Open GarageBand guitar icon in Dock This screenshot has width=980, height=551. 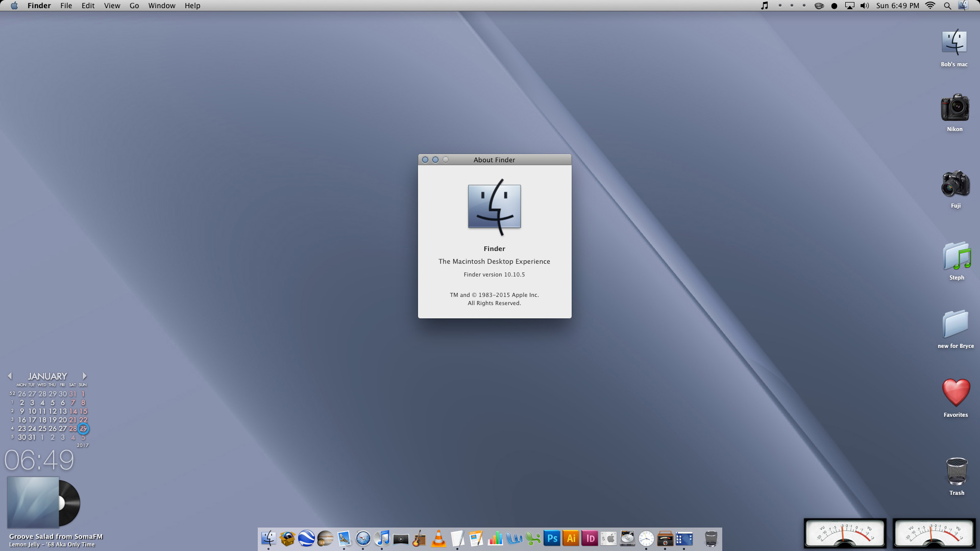coord(420,538)
